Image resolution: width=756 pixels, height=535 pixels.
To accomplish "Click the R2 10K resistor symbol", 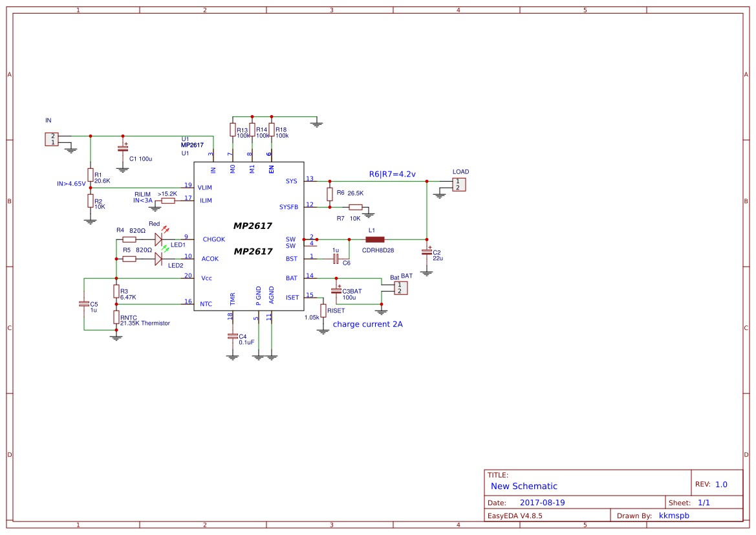I will 90,201.
